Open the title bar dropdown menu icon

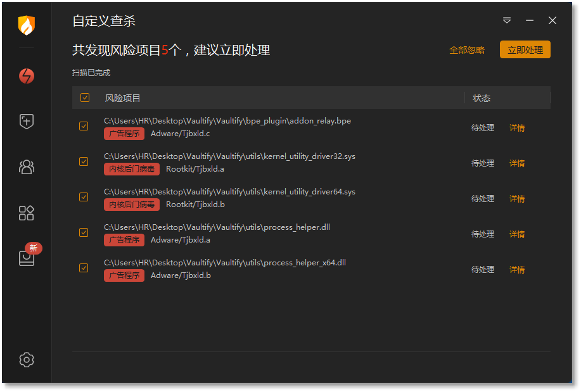(x=507, y=20)
